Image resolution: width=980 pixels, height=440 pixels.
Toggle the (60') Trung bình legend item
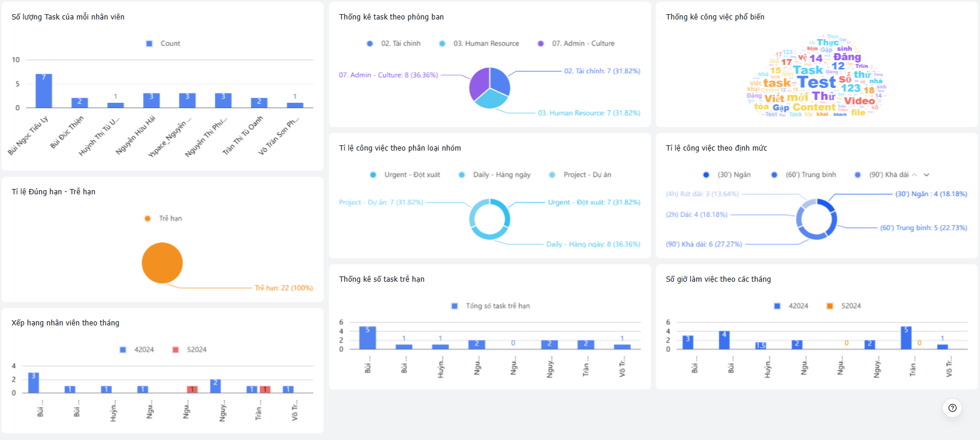[x=804, y=174]
